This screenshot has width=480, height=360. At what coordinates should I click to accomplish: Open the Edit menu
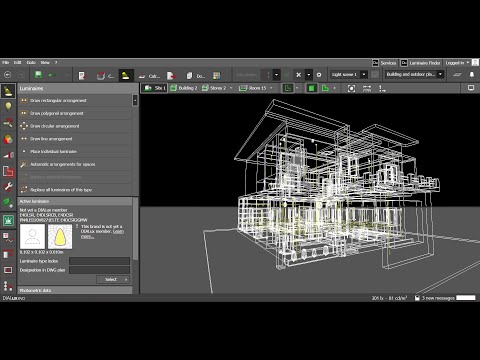pos(17,62)
